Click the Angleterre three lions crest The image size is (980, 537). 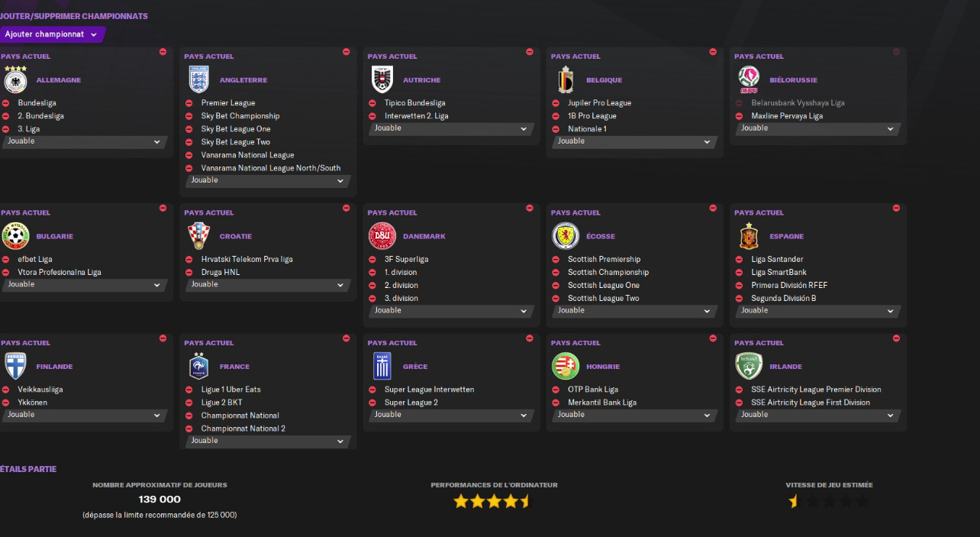198,79
